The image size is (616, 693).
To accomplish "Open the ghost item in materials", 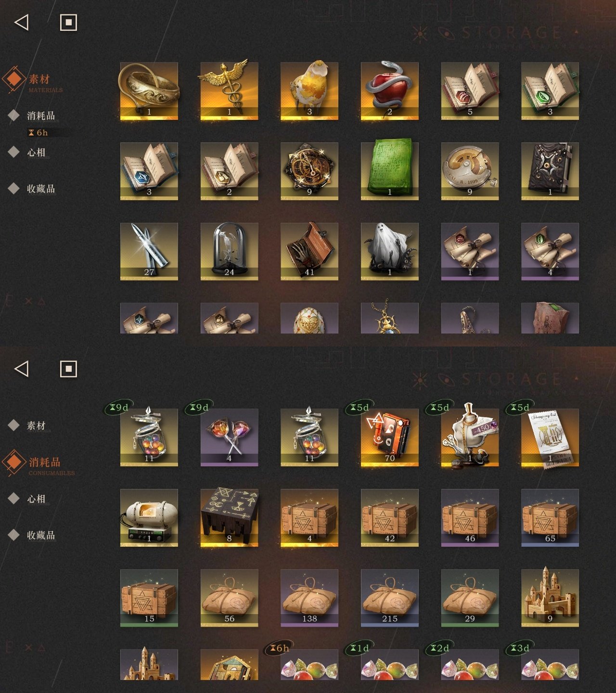I will tap(390, 251).
